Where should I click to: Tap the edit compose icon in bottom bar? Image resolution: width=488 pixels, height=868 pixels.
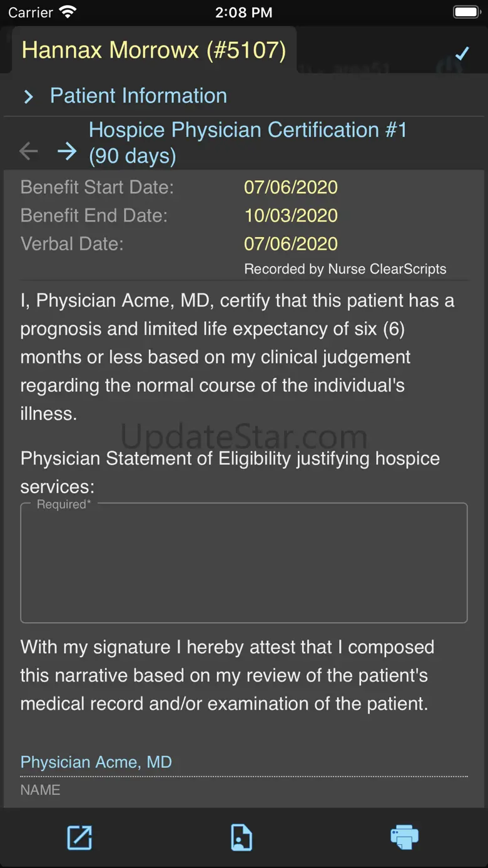(x=79, y=837)
